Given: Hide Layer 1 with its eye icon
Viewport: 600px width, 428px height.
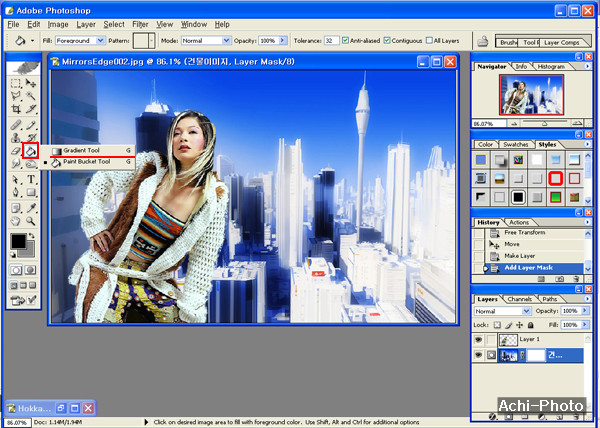Looking at the screenshot, I should [477, 339].
